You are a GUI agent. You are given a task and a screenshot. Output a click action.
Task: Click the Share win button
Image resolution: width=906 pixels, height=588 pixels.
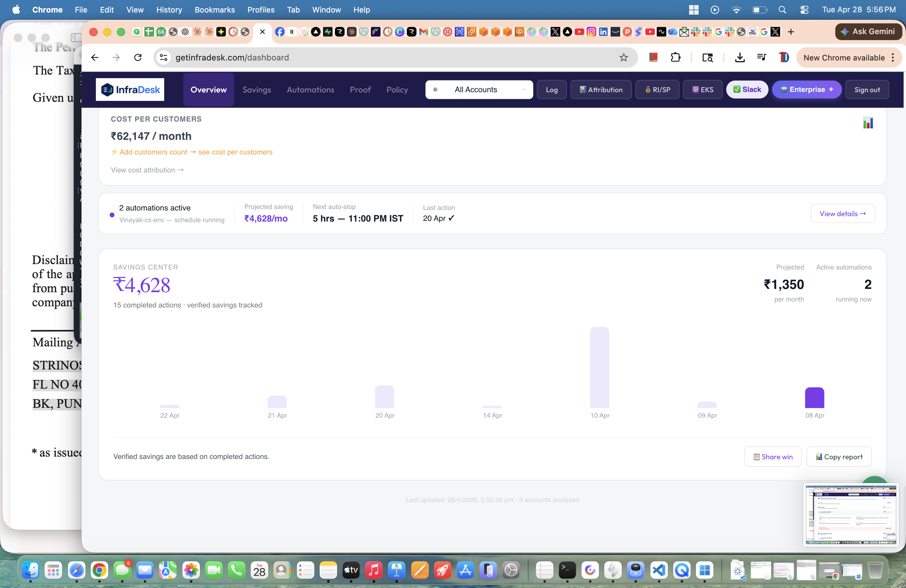click(x=772, y=456)
